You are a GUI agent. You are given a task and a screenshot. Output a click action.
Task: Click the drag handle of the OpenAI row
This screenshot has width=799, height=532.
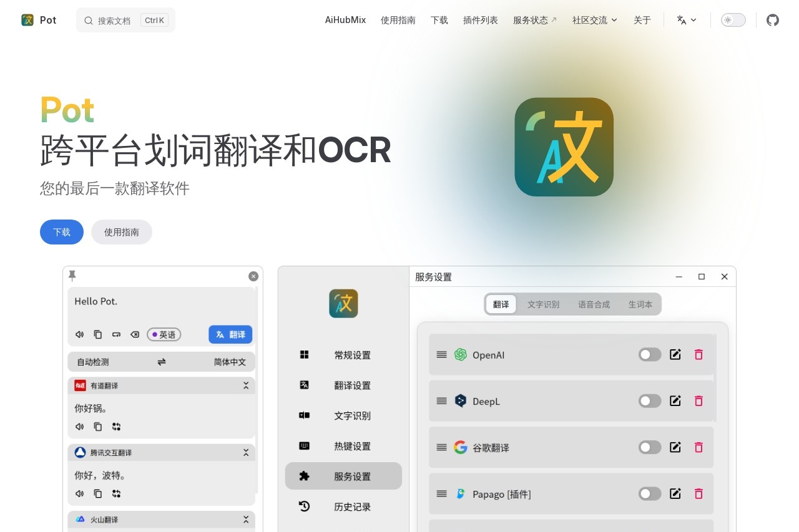pos(441,354)
